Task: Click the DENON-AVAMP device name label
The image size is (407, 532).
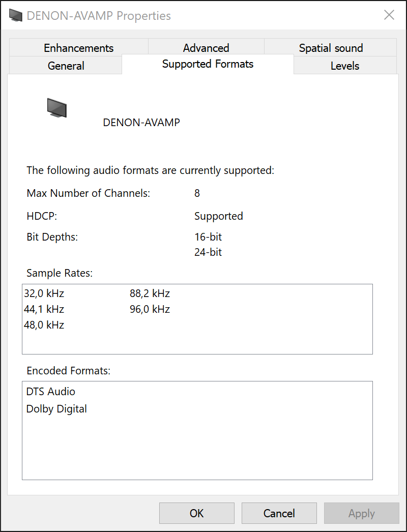Action: tap(141, 123)
